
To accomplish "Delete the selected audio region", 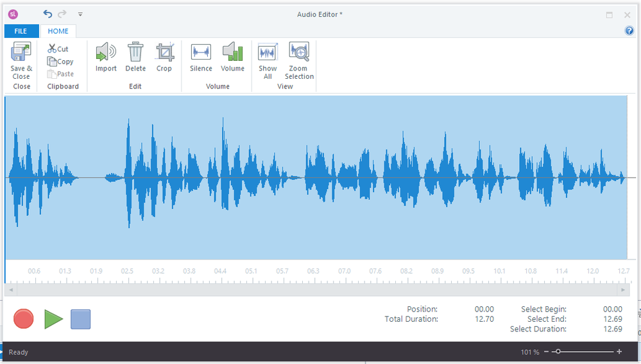I will (135, 53).
